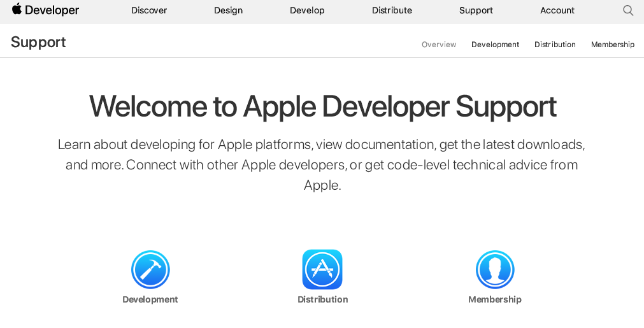
Task: Open the Support menu in top bar
Action: [x=476, y=11]
